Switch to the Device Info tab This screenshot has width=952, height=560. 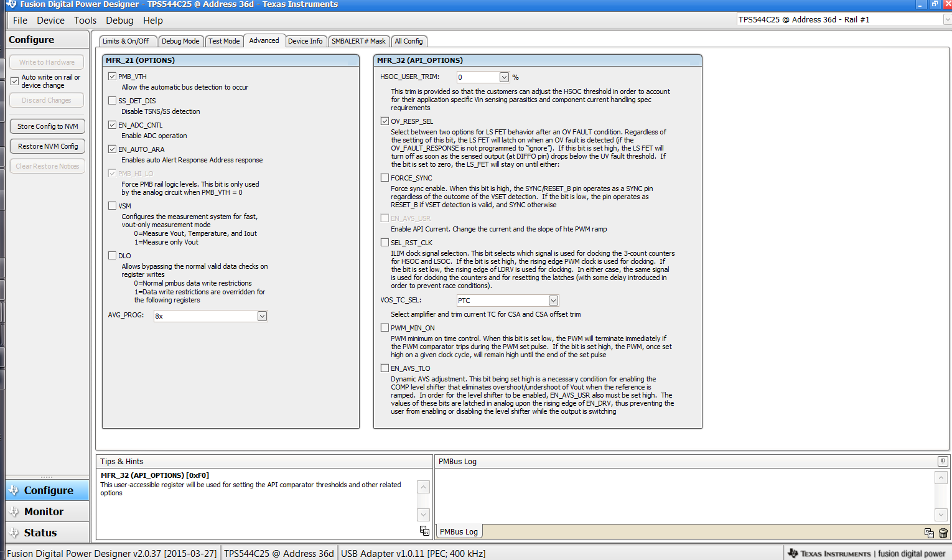[306, 40]
